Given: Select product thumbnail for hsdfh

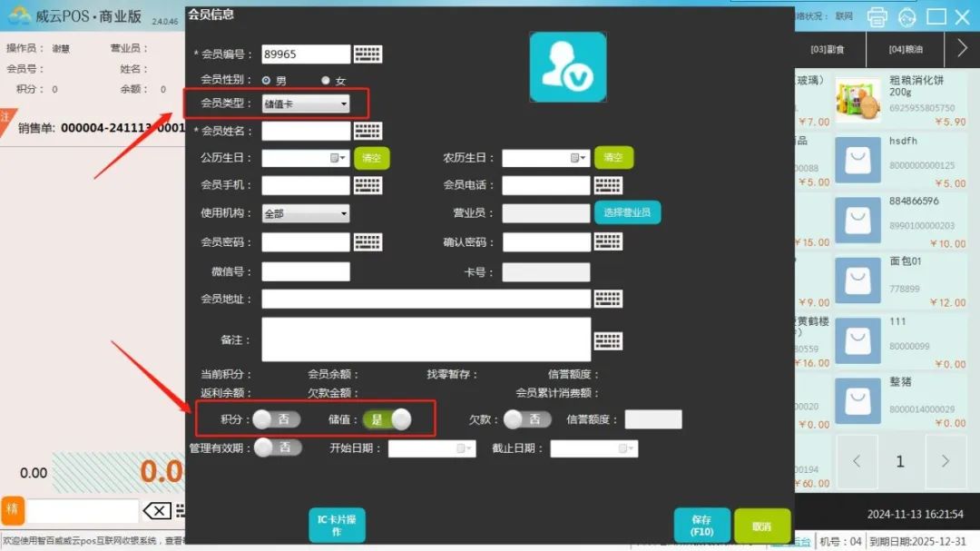Looking at the screenshot, I should tap(857, 160).
